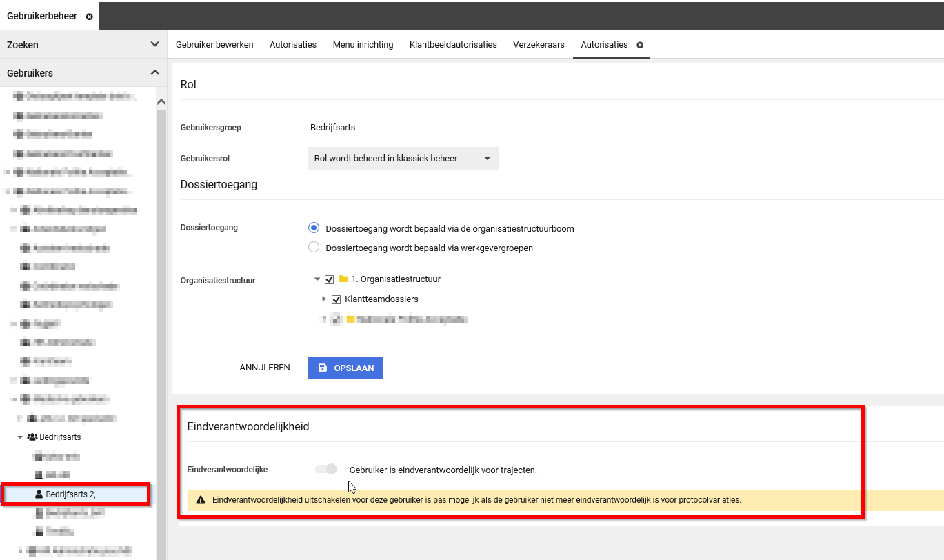Click the yellow Organisatiestructuur folder icon
This screenshot has width=944, height=560.
[x=343, y=279]
